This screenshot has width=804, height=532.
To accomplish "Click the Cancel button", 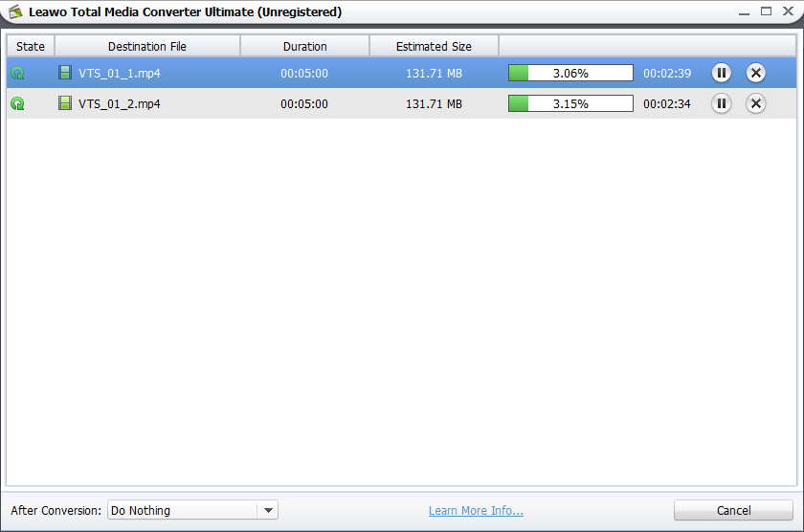I will (x=733, y=511).
